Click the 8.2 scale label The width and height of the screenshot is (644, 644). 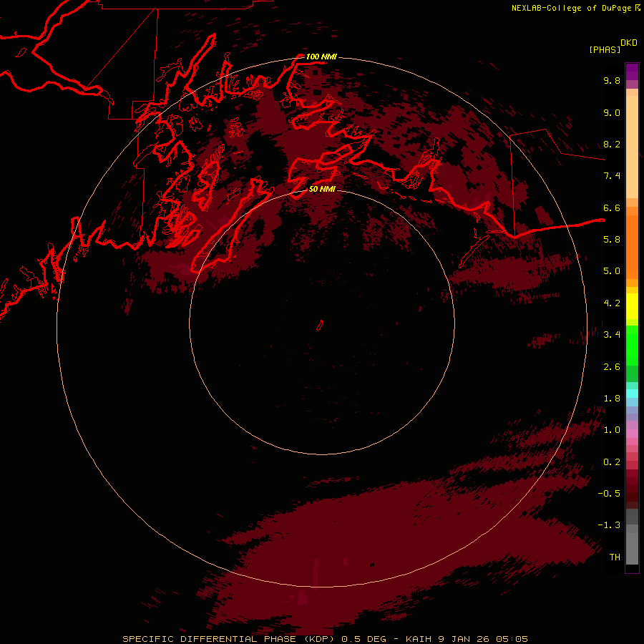[612, 144]
